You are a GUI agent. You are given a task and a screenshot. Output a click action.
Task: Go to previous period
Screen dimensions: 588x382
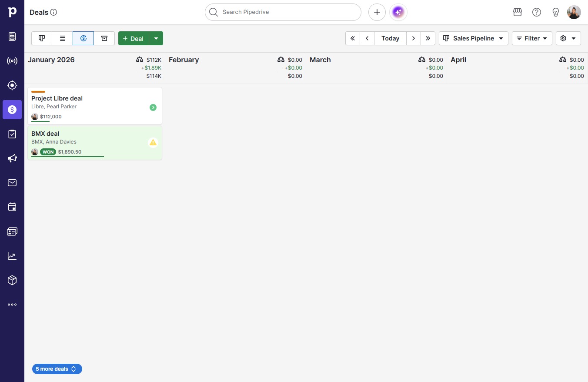367,38
